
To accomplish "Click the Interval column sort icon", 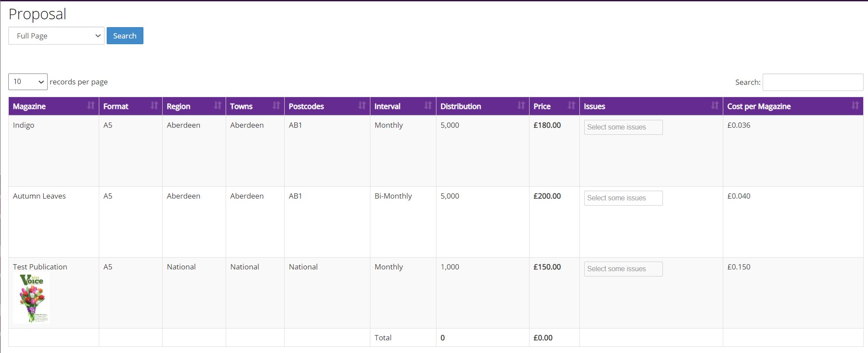I will pos(428,105).
